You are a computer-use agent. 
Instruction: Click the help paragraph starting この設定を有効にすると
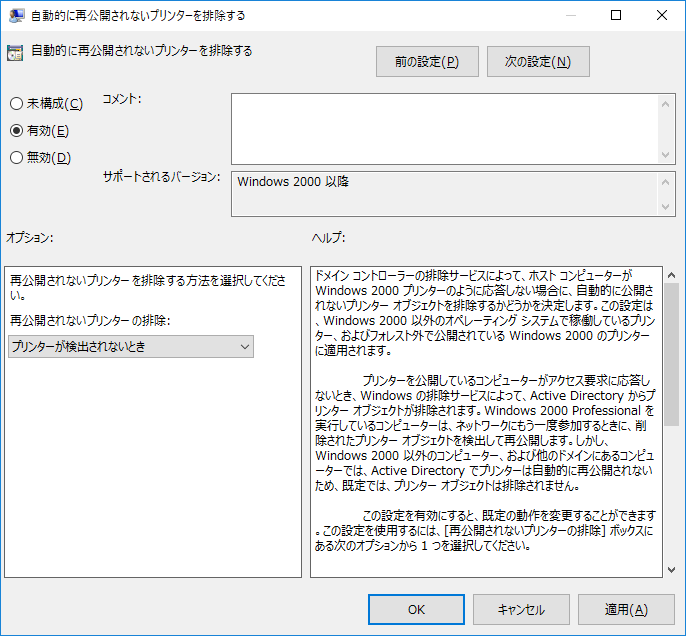tap(485, 531)
